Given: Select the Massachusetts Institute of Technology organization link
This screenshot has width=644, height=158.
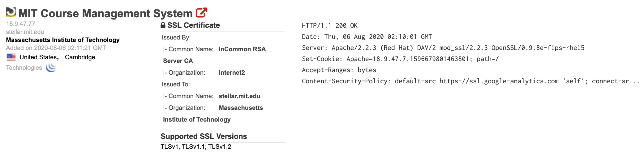Looking at the screenshot, I should [x=63, y=40].
